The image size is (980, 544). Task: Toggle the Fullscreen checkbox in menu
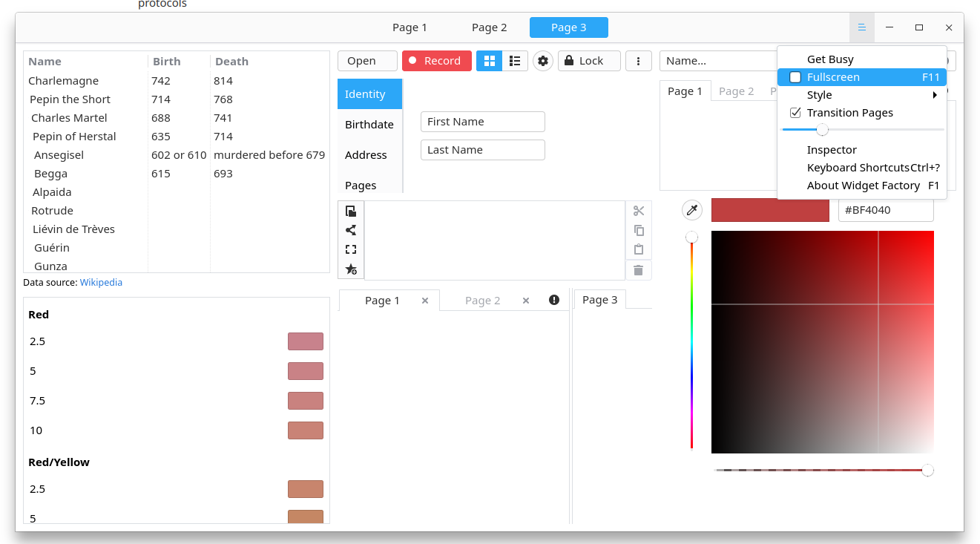[x=795, y=77]
